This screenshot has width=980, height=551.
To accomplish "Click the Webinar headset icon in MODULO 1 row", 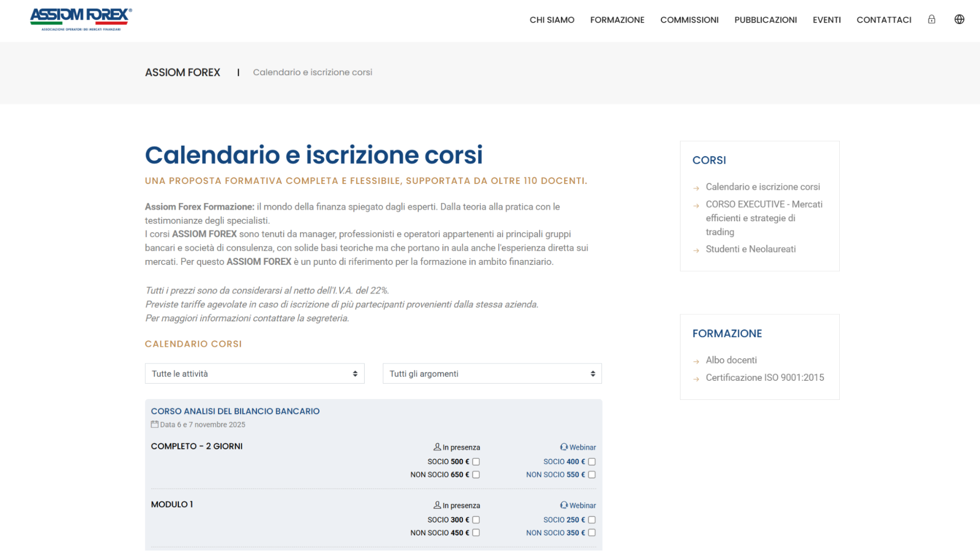I will click(x=564, y=505).
